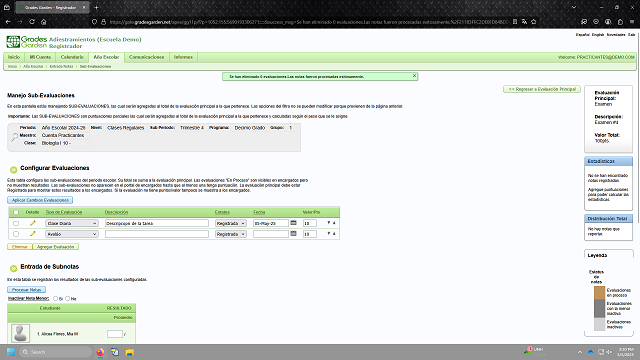640x360 pixels.
Task: Click the Entrada de Subnotas section collapse icon
Action: [x=13, y=268]
